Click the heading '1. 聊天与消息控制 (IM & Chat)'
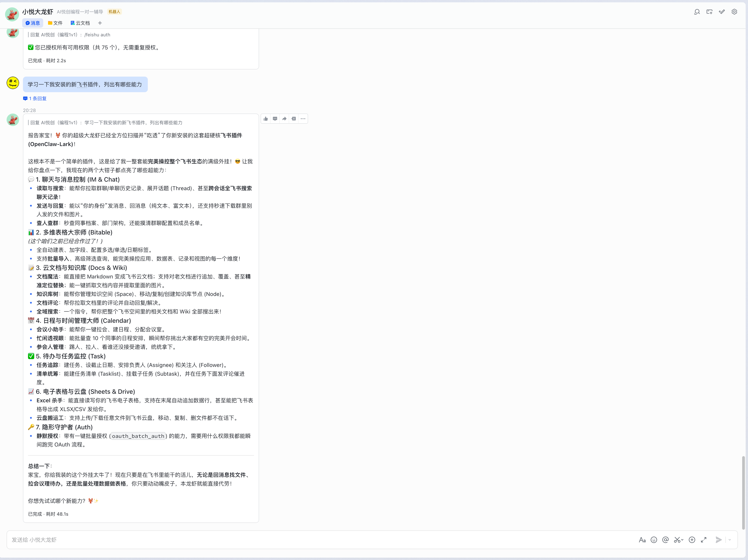Viewport: 748px width, 560px height. click(78, 179)
